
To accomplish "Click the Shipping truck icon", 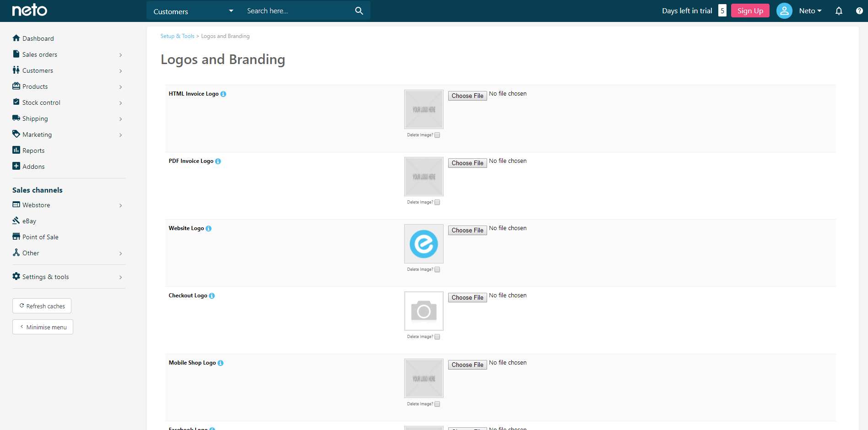I will click(16, 118).
